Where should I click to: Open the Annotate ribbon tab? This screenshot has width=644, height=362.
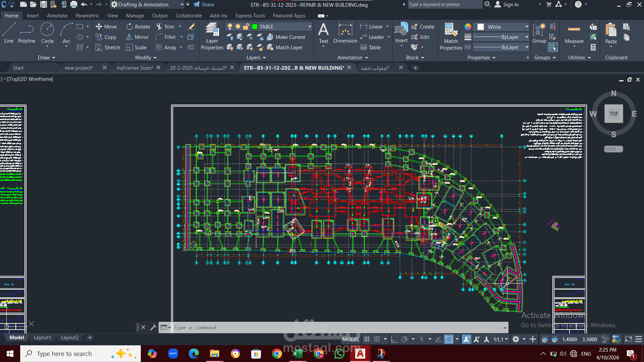[57, 16]
